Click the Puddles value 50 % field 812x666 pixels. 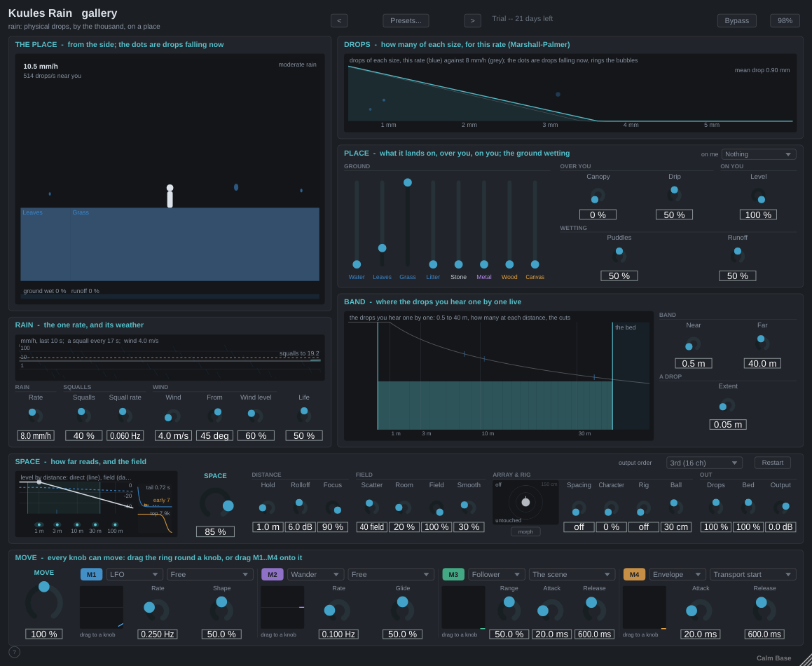(x=619, y=276)
